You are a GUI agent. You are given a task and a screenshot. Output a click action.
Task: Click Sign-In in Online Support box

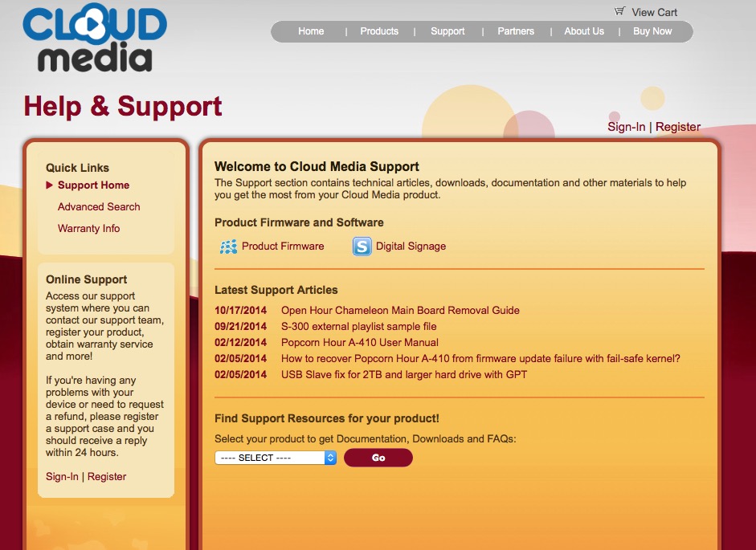(62, 477)
